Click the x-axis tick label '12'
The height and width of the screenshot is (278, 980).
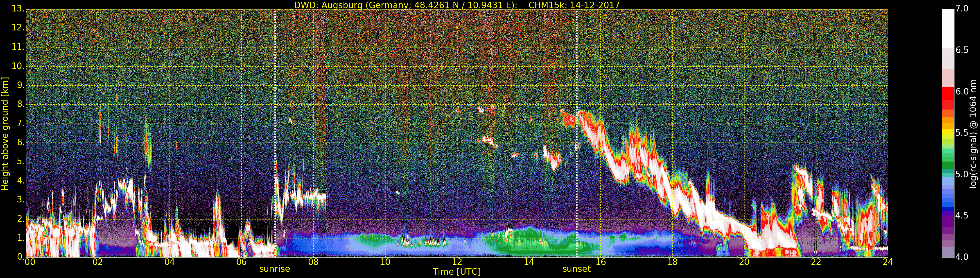[x=457, y=262]
